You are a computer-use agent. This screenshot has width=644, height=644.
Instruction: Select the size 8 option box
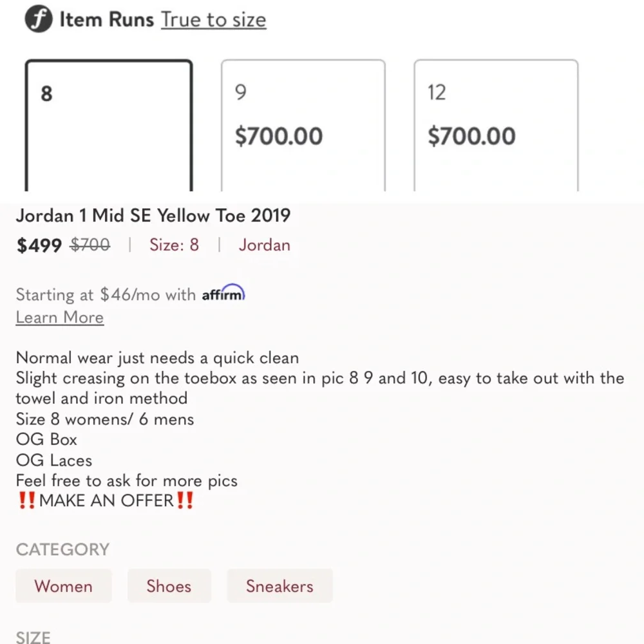tap(109, 126)
